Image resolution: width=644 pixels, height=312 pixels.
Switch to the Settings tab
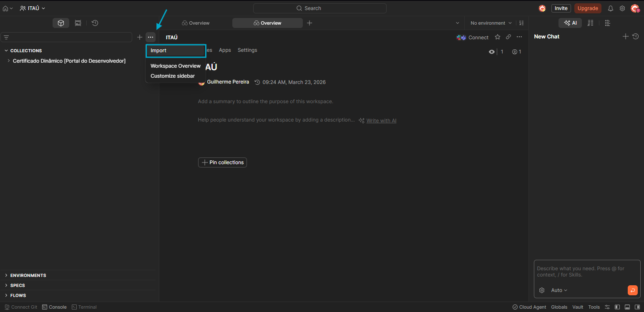point(247,50)
